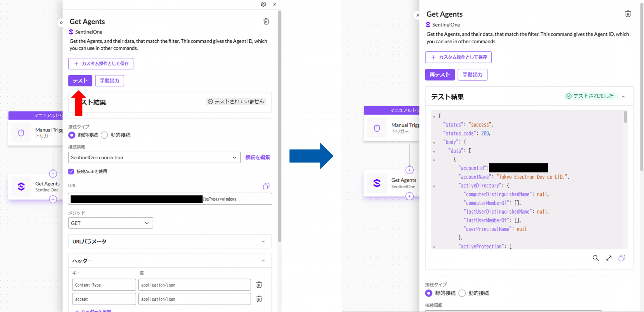
Task: Toggle the 接続Authを使用 checkbox
Action: tap(71, 171)
